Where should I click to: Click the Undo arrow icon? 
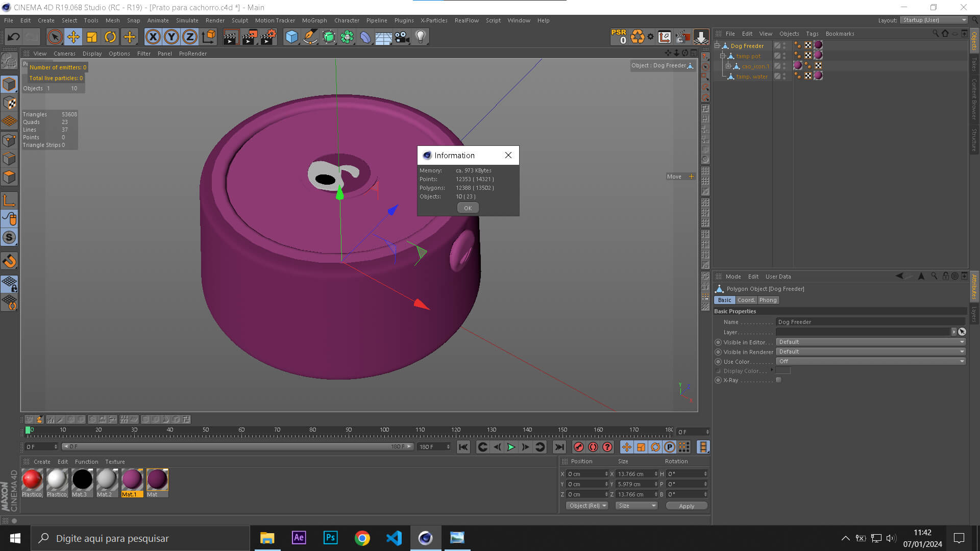coord(14,37)
